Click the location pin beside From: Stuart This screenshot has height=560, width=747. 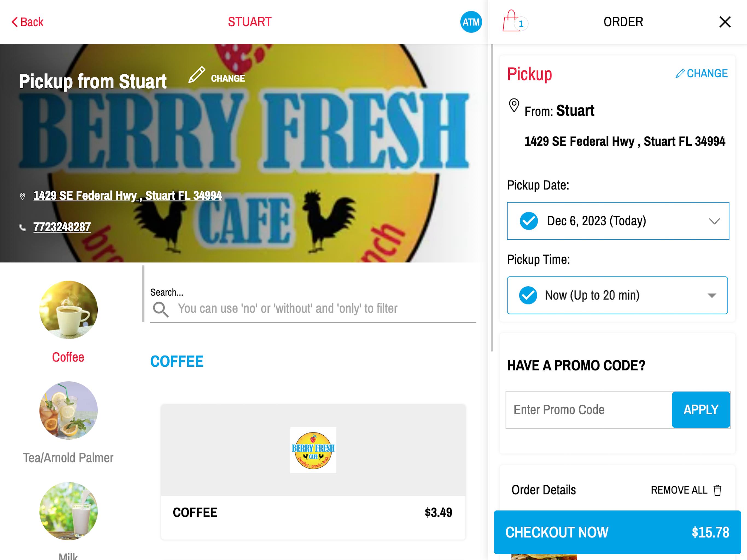tap(514, 105)
